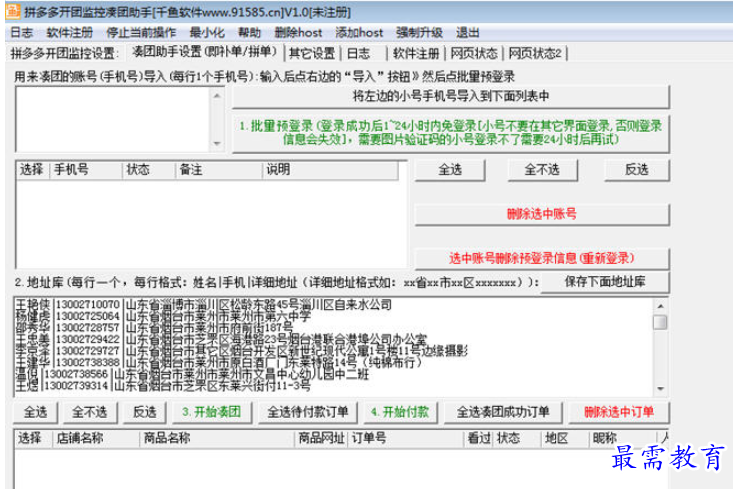Image resolution: width=733 pixels, height=489 pixels.
Task: Click 商品网址 column header
Action: click(321, 439)
